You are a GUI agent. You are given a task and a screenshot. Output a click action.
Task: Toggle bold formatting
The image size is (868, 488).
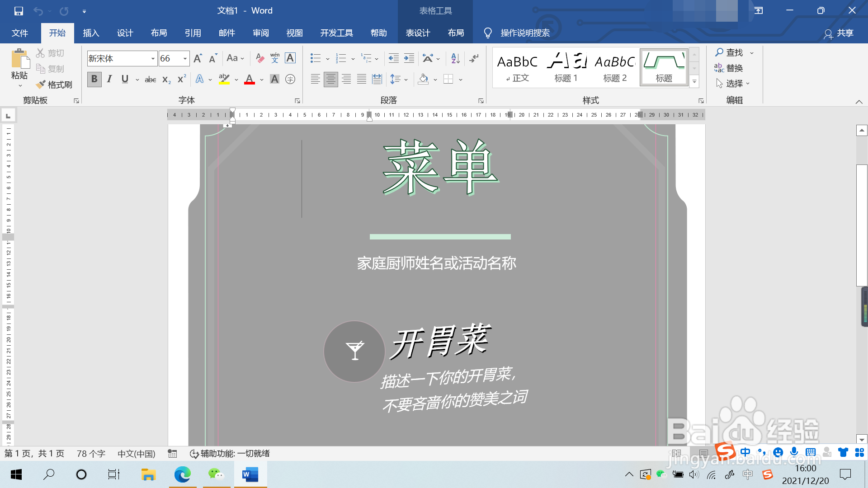coord(94,79)
